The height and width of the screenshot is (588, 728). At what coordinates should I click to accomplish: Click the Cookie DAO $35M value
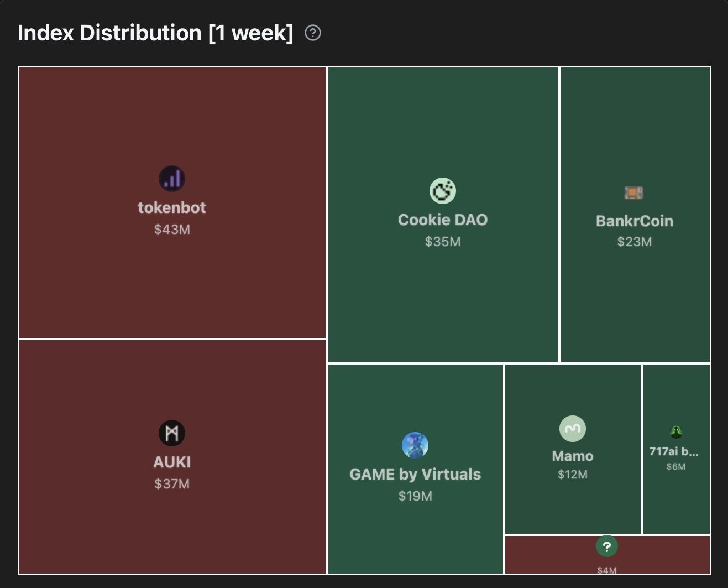pos(443,242)
